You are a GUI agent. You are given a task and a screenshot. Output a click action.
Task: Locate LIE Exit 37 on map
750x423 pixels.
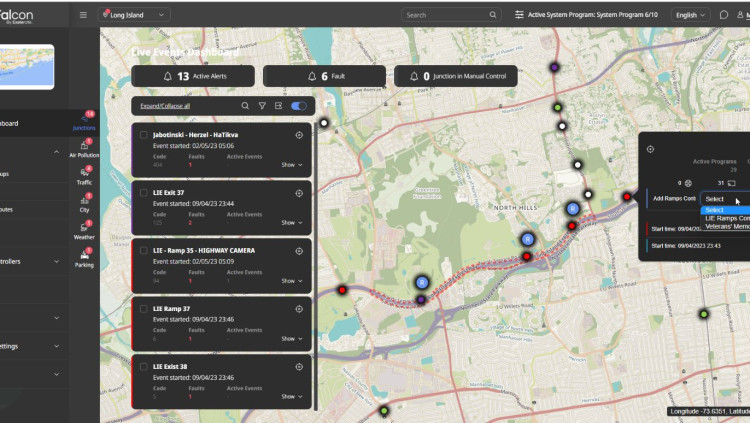coord(299,193)
